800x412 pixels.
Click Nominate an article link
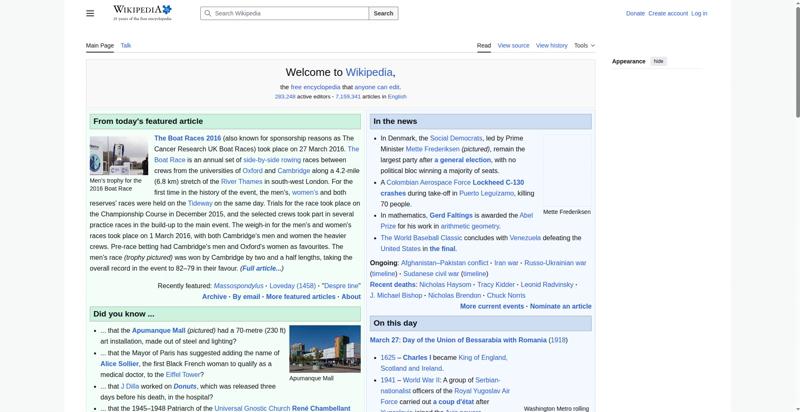[x=560, y=306]
